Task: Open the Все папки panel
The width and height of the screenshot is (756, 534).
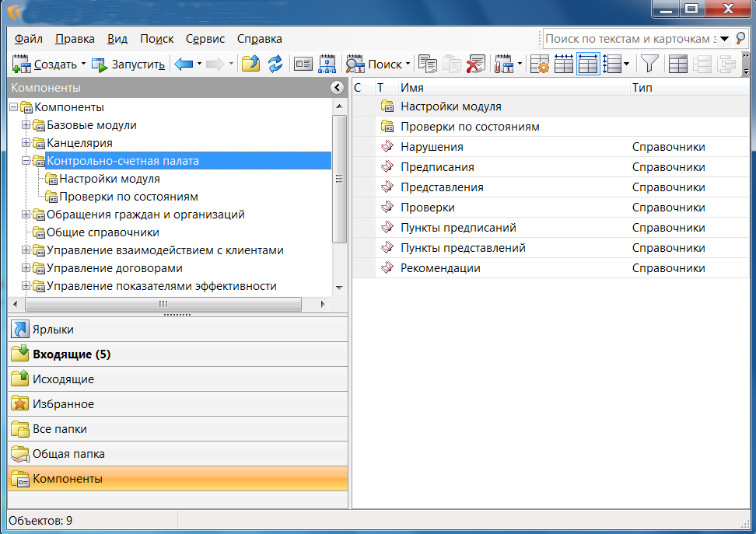Action: [x=177, y=429]
